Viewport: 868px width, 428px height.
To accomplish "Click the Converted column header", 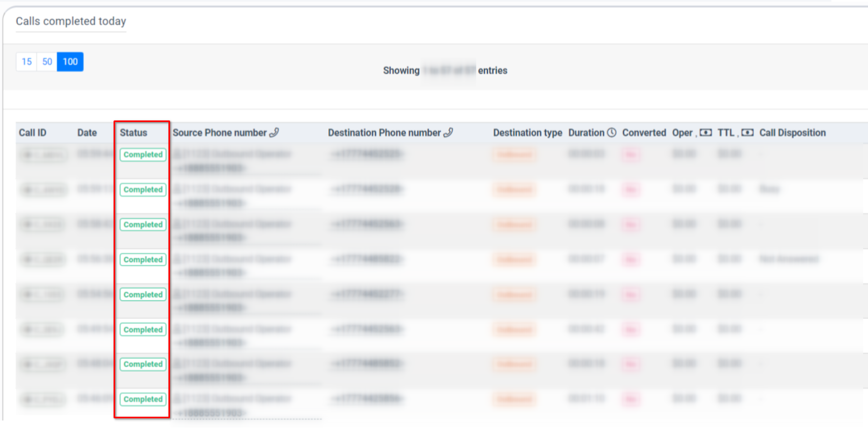I will [644, 133].
